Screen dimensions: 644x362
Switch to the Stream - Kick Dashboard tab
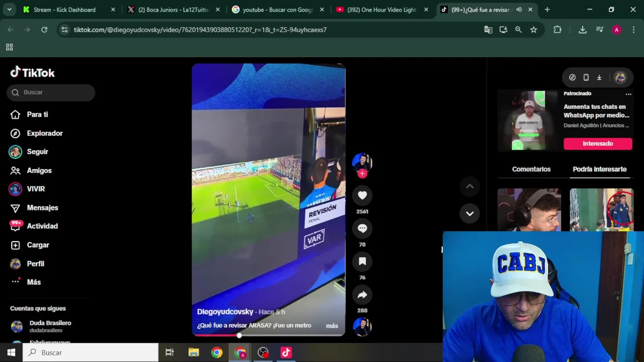[x=64, y=10]
